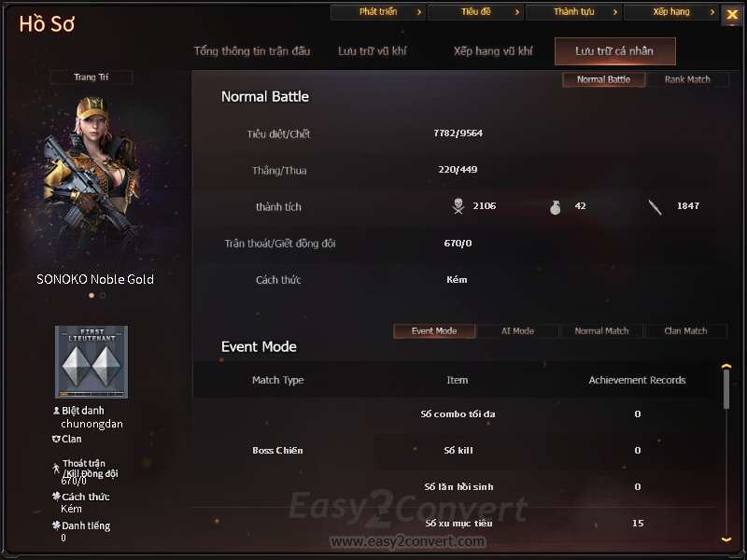Open the Lưu trữ vũ khí tab
This screenshot has width=747, height=560.
pyautogui.click(x=372, y=51)
